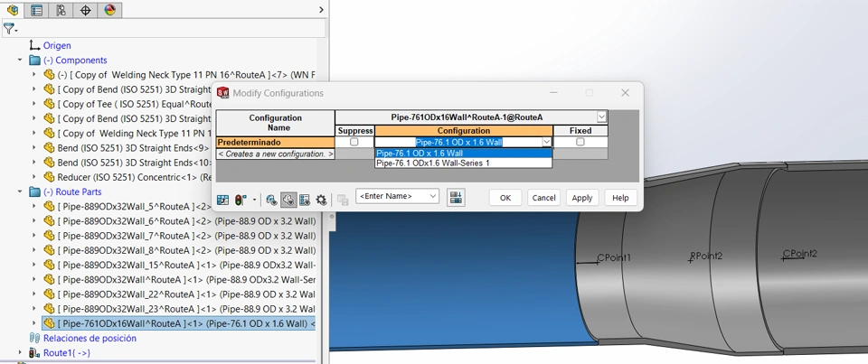
Task: Click the table view icon in dialog toolbar
Action: [x=223, y=200]
